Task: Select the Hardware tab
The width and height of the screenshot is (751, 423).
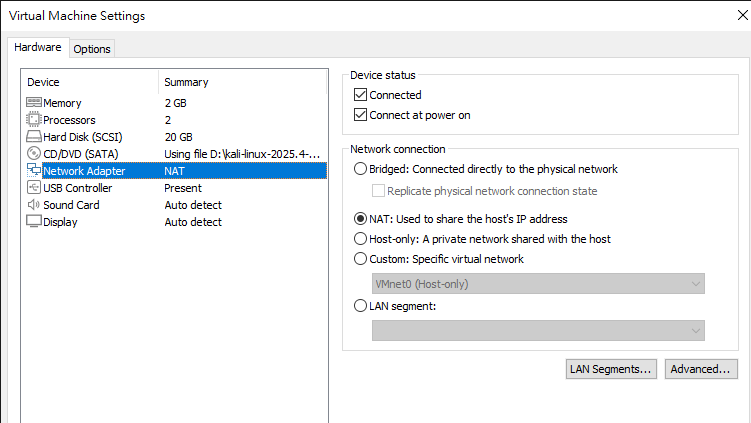Action: point(38,48)
